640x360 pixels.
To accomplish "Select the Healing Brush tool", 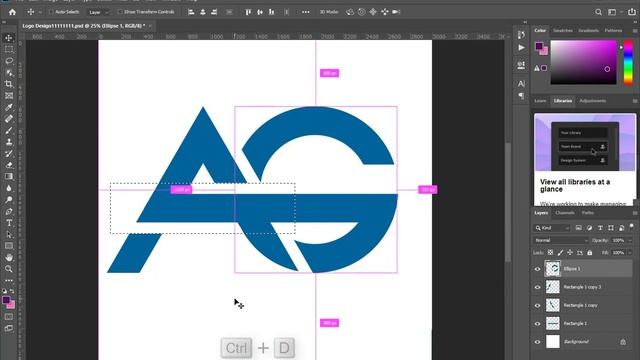I will click(9, 119).
